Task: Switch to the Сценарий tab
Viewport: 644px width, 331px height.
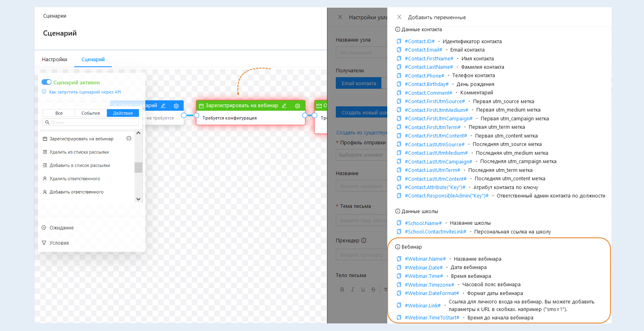Action: 93,60
